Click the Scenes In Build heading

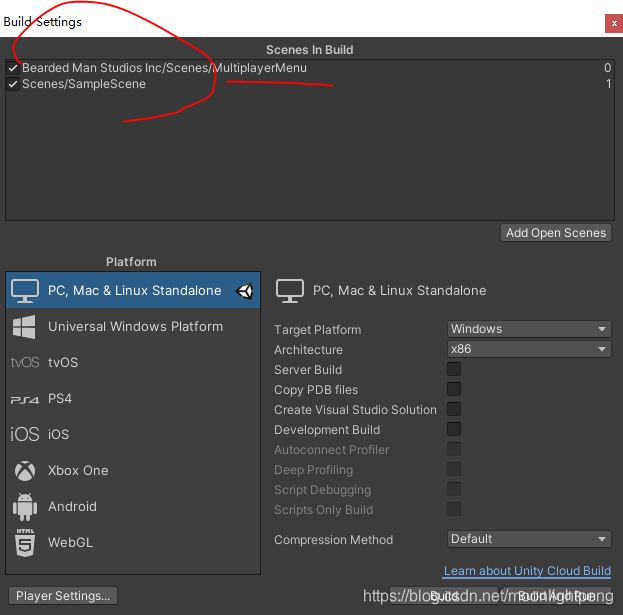(x=310, y=50)
